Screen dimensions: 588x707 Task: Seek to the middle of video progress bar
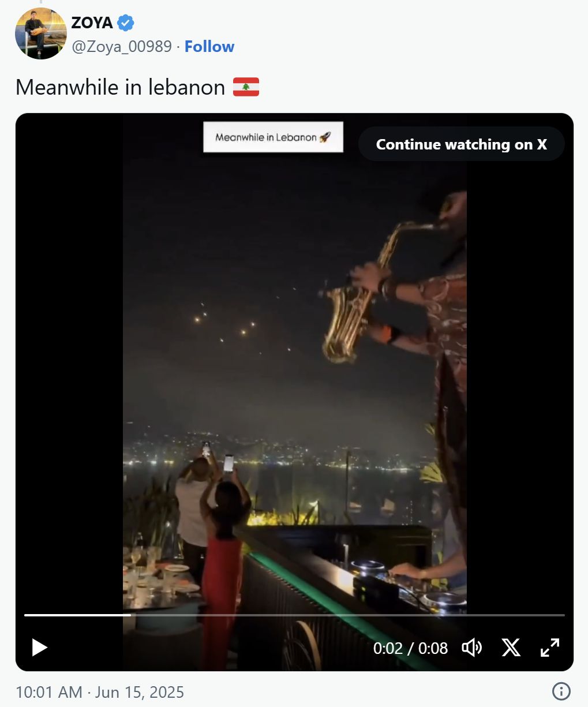point(294,615)
